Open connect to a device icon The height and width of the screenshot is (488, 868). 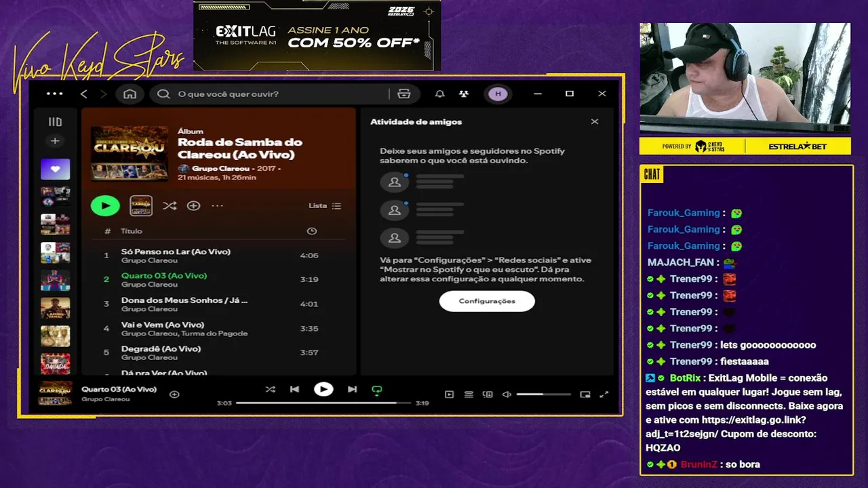click(488, 394)
